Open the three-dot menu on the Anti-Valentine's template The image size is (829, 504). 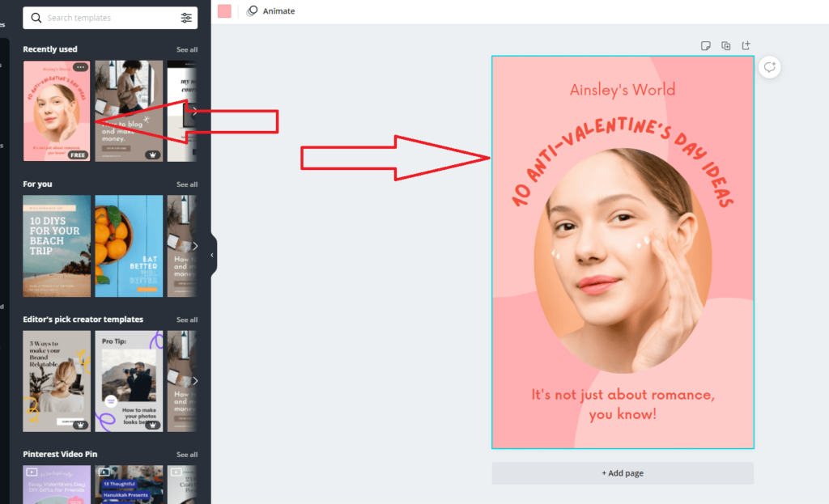pos(80,67)
